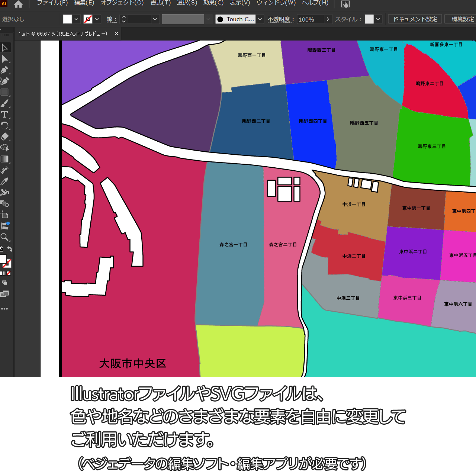
Task: Select the Selection tool arrow
Action: pyautogui.click(x=5, y=48)
